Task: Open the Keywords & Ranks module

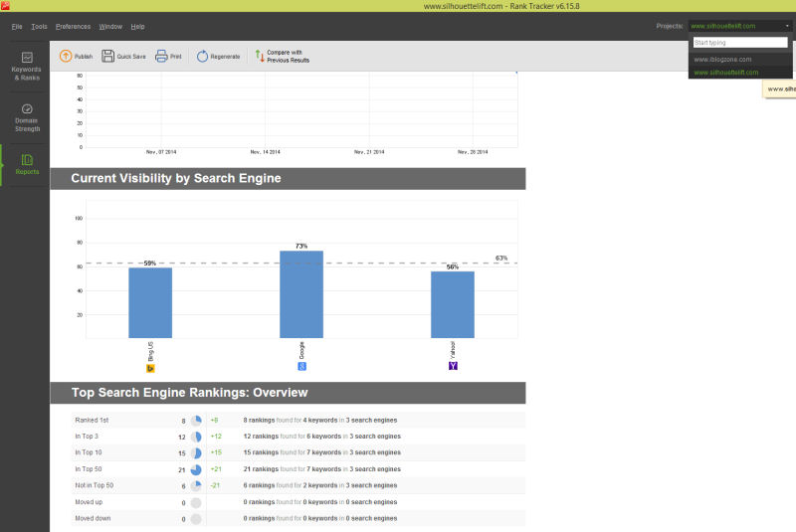Action: (x=27, y=67)
